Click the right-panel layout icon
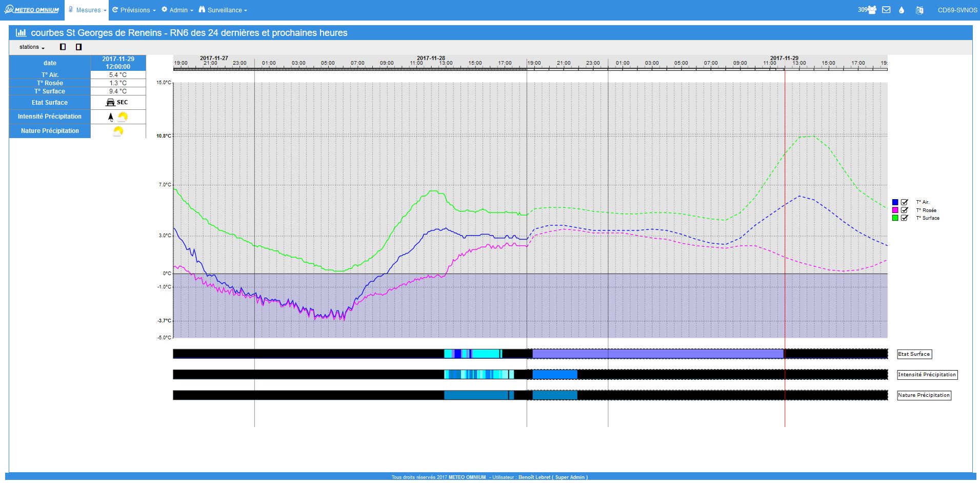 coord(78,47)
